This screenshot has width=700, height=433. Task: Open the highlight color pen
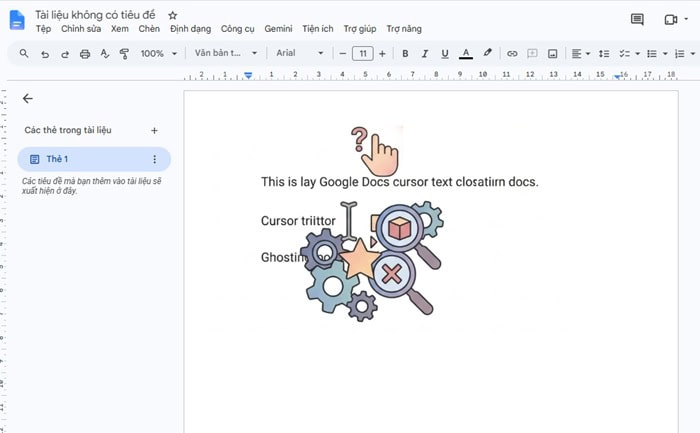pos(488,53)
